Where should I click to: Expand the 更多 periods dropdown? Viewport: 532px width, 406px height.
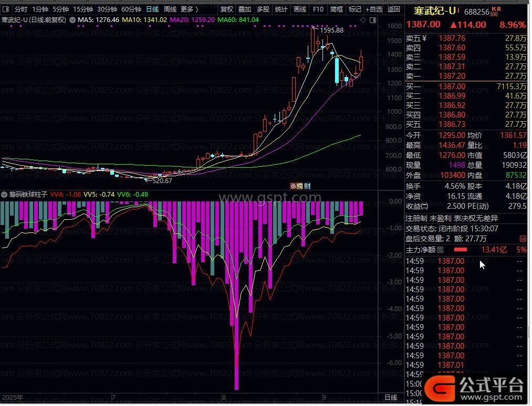point(189,9)
